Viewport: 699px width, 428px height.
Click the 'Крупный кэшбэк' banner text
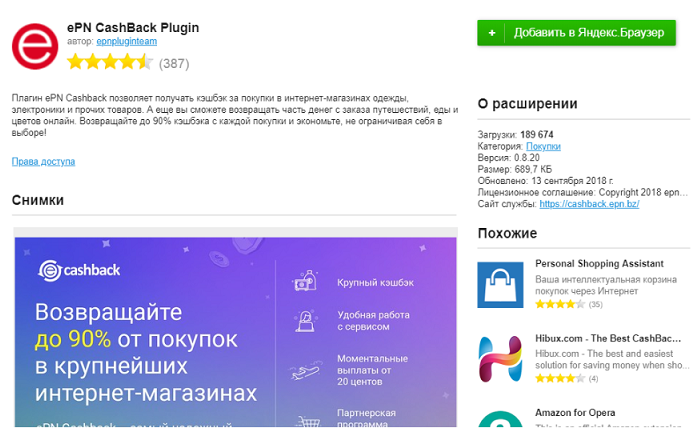pyautogui.click(x=375, y=283)
